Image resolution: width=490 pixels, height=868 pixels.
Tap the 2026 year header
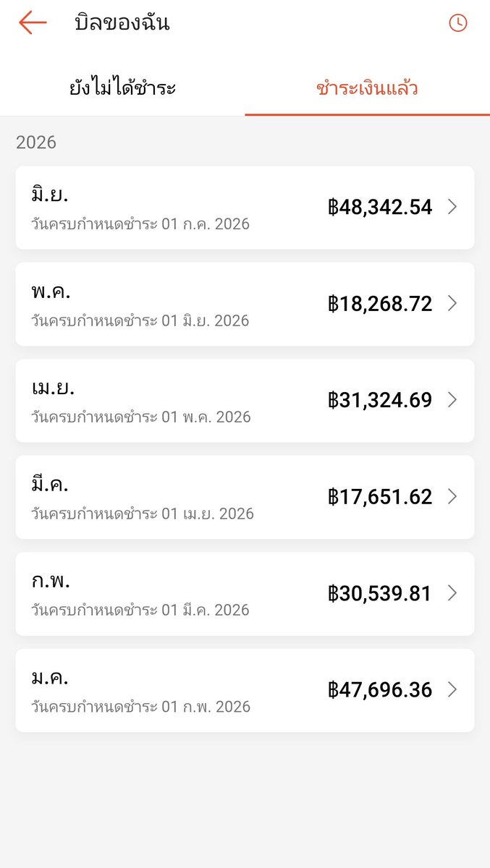[x=36, y=142]
